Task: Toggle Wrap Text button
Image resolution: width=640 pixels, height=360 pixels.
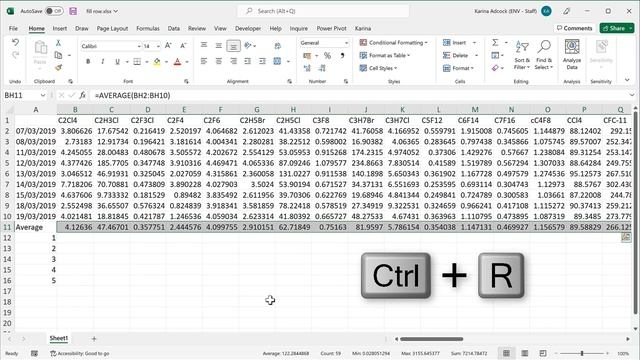Action: 278,46
